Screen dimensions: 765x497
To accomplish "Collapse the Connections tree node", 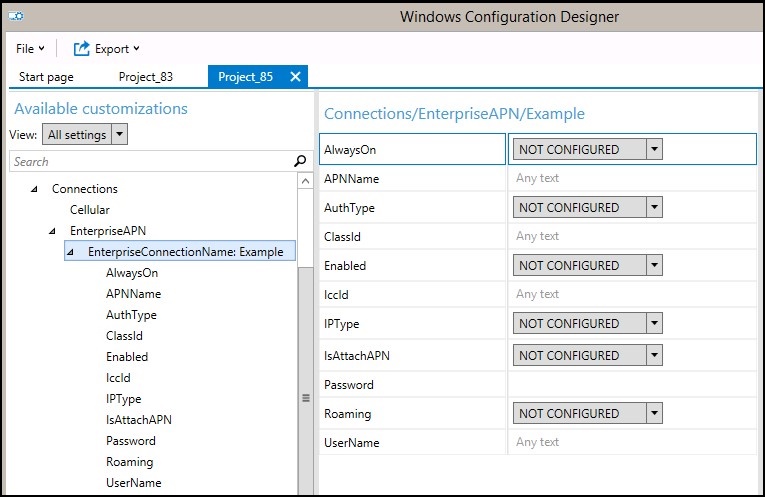I will (34, 189).
